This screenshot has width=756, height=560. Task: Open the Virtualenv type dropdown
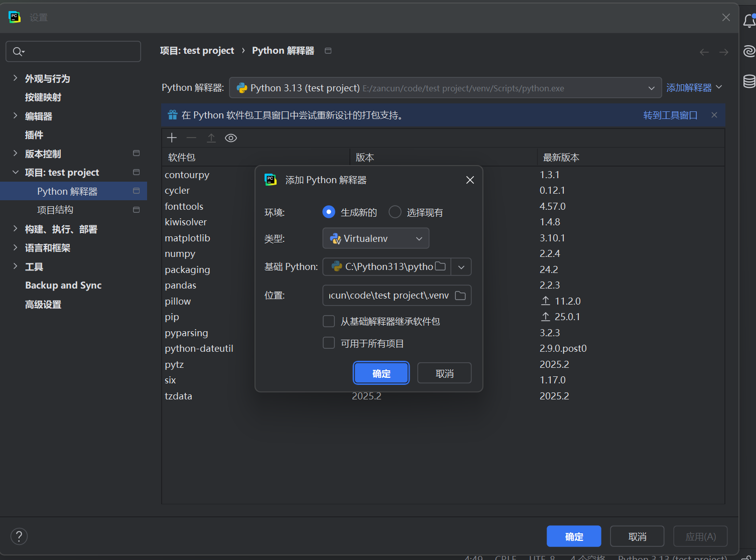pos(375,238)
